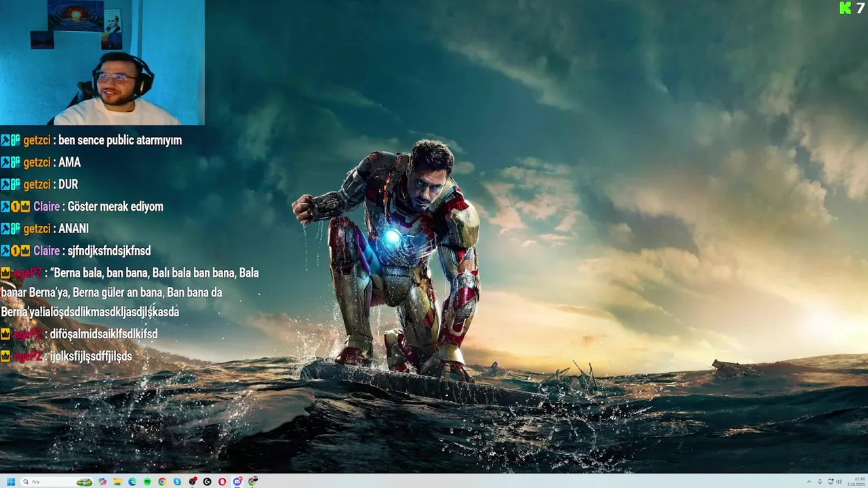Click Claire's message "sjfndjksfndsjkfnsd"
Screen dimensions: 868x488
click(109, 251)
